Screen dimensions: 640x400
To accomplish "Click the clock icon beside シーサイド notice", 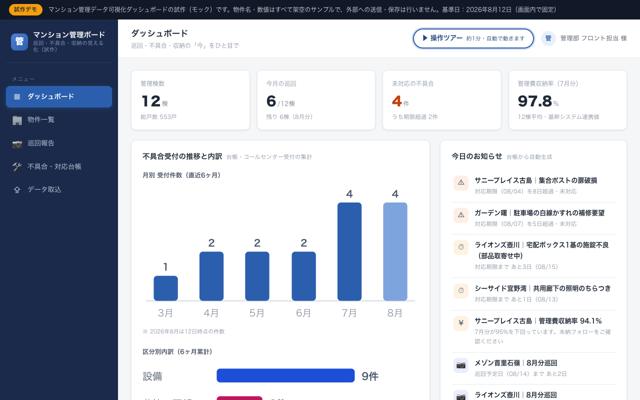I will (461, 291).
